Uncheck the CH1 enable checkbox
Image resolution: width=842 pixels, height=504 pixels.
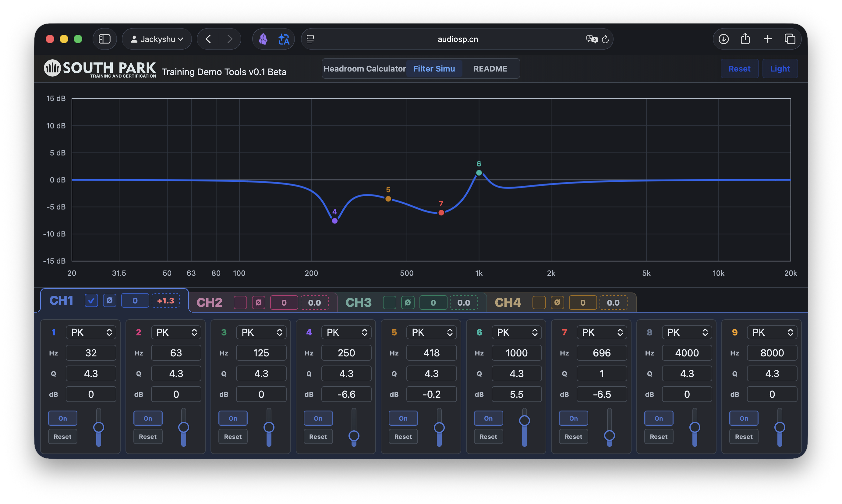(91, 301)
